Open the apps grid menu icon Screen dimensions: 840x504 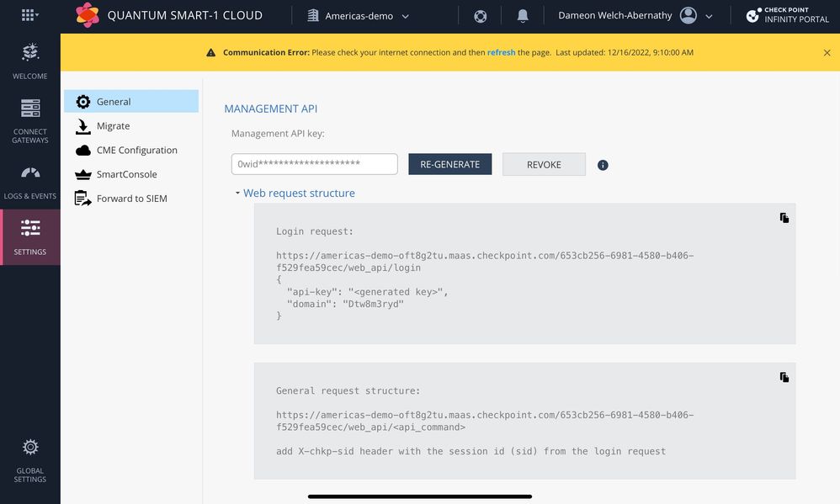29,15
